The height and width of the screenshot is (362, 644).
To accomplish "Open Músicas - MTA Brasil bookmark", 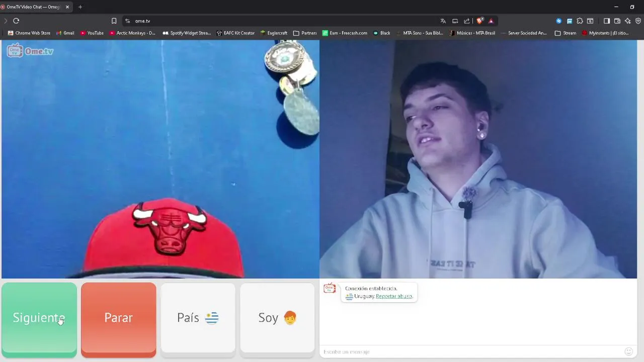I will point(472,33).
